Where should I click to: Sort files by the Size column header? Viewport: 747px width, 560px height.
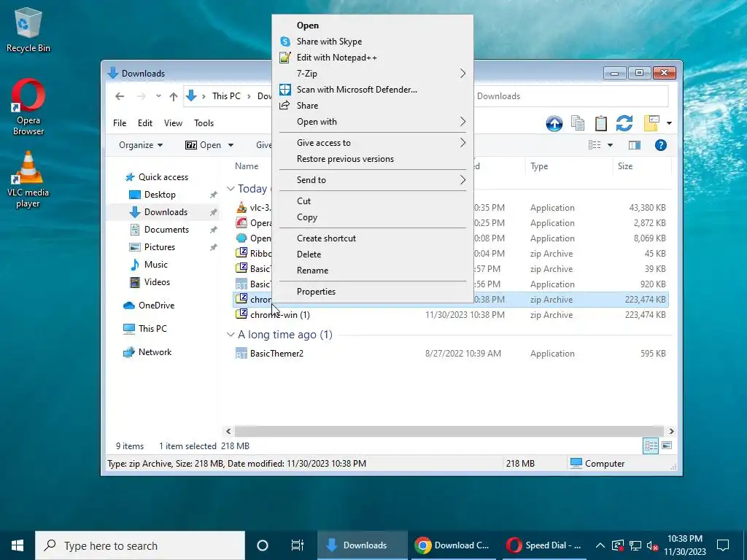[641, 166]
